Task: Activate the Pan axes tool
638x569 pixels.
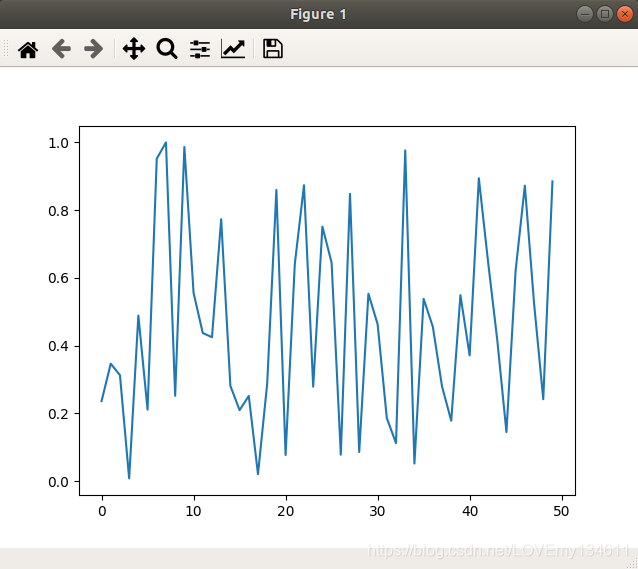Action: (x=134, y=49)
